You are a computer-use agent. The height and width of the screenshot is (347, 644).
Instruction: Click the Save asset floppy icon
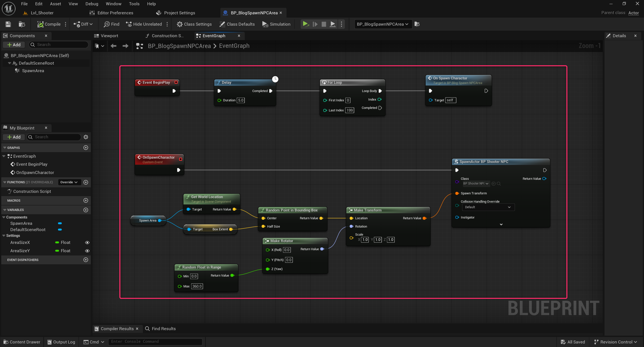pos(8,24)
